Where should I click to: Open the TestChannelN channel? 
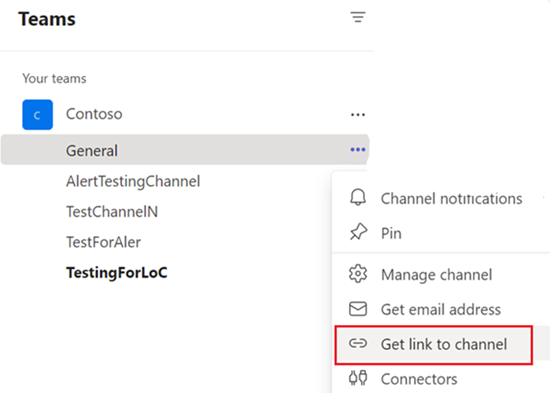[112, 212]
